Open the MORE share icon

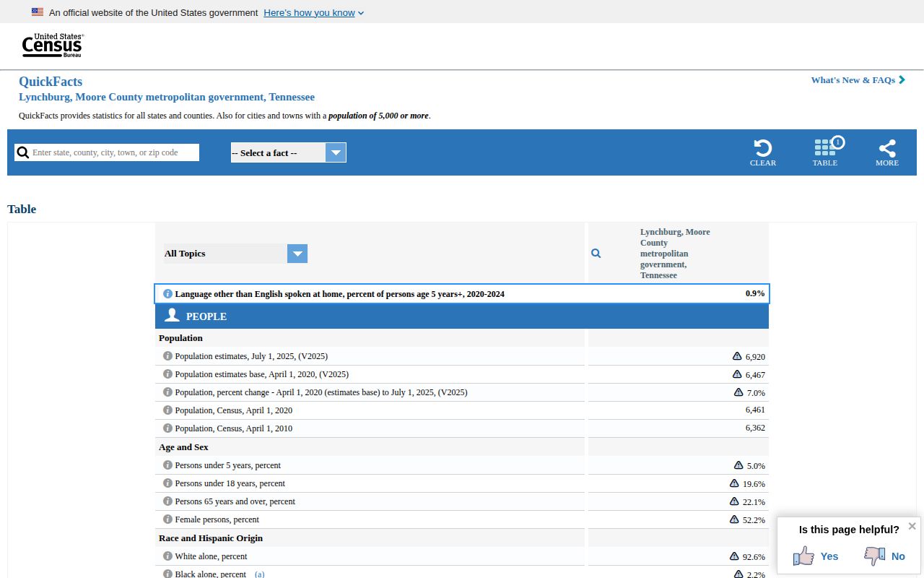point(887,148)
